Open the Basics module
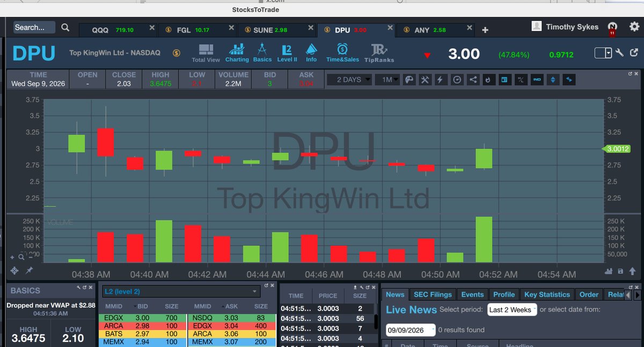Screen dimensions: 644x347 click(262, 53)
